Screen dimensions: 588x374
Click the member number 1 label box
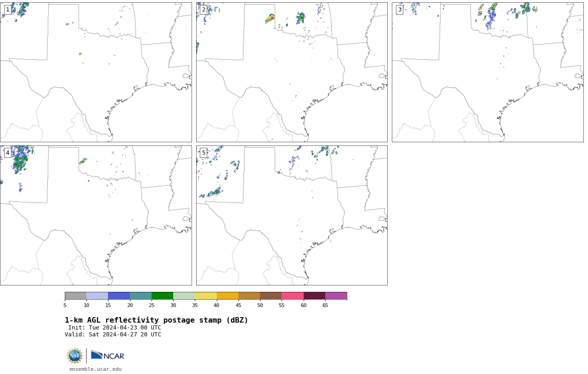[x=7, y=10]
